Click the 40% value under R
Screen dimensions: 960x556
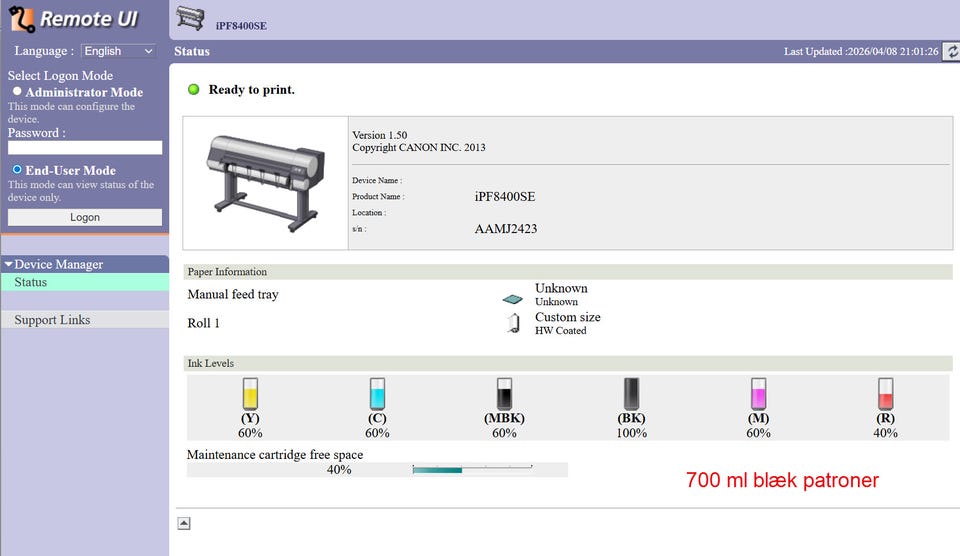[x=885, y=433]
